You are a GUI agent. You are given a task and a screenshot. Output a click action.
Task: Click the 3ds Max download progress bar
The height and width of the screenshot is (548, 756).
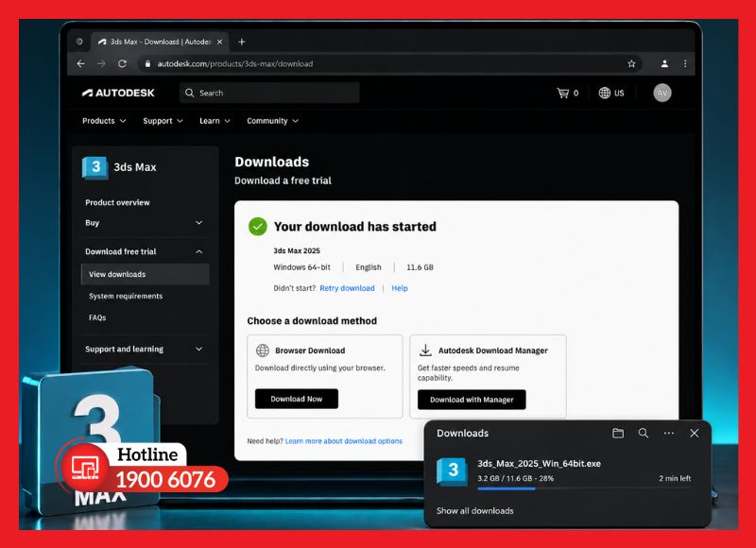click(584, 488)
